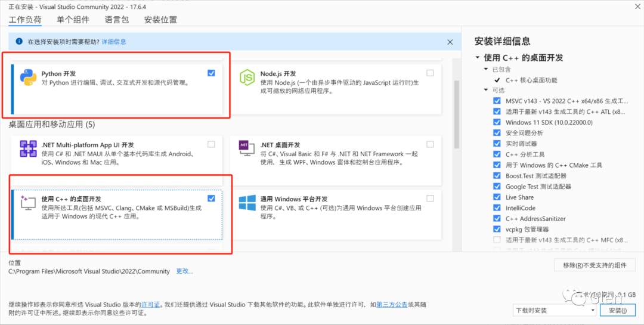Switch to the 安装位置 tab

[x=160, y=19]
